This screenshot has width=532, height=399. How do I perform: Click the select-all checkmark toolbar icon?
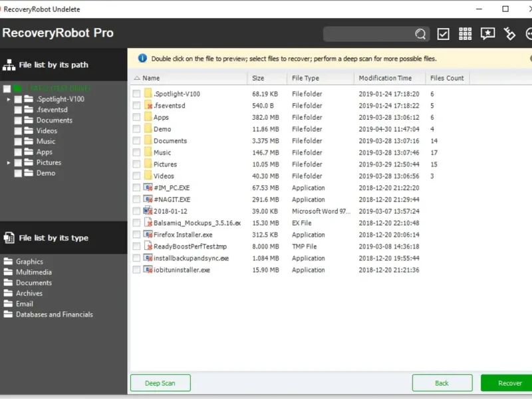coord(443,34)
